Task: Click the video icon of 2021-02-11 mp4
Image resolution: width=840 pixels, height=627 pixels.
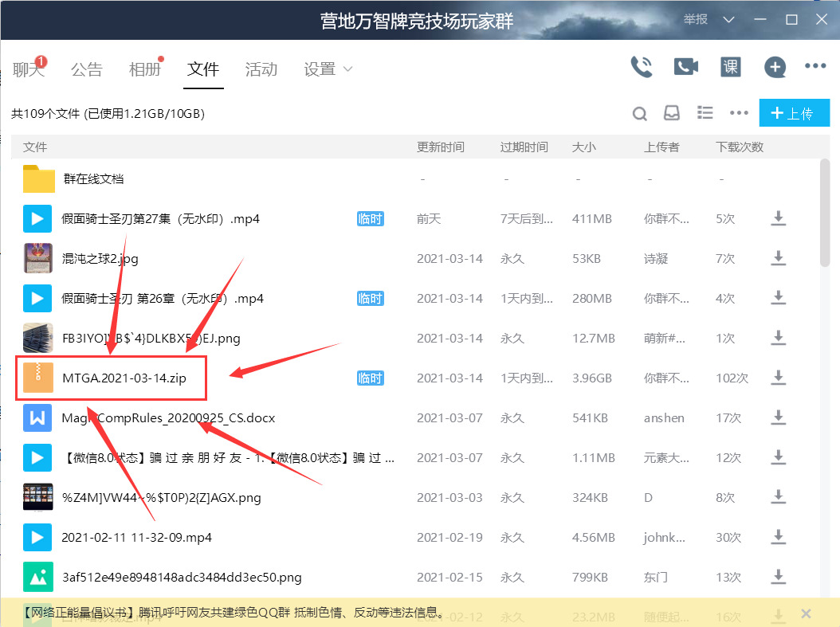Action: click(x=37, y=537)
